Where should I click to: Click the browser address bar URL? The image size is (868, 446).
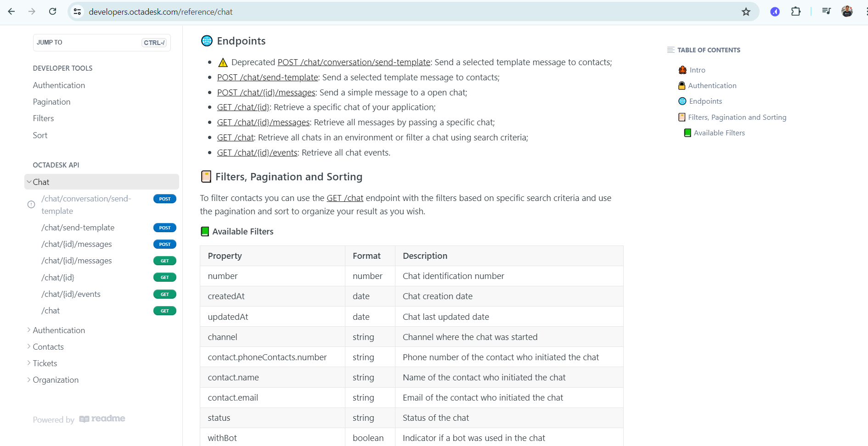coord(161,11)
